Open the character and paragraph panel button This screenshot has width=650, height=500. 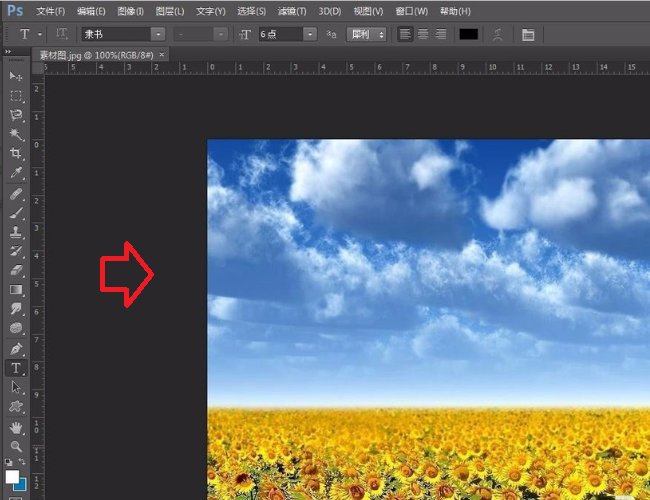coord(527,34)
